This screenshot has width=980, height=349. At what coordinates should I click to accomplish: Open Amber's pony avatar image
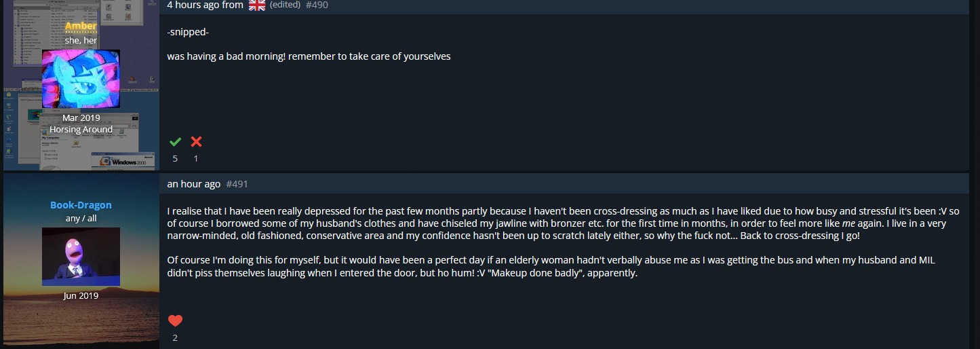(x=81, y=79)
